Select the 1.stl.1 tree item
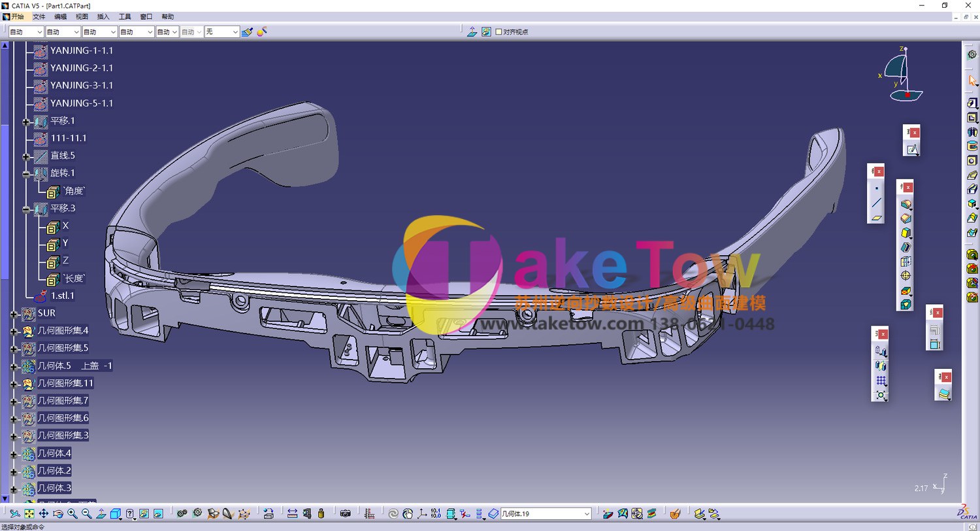The height and width of the screenshot is (531, 980). 63,296
